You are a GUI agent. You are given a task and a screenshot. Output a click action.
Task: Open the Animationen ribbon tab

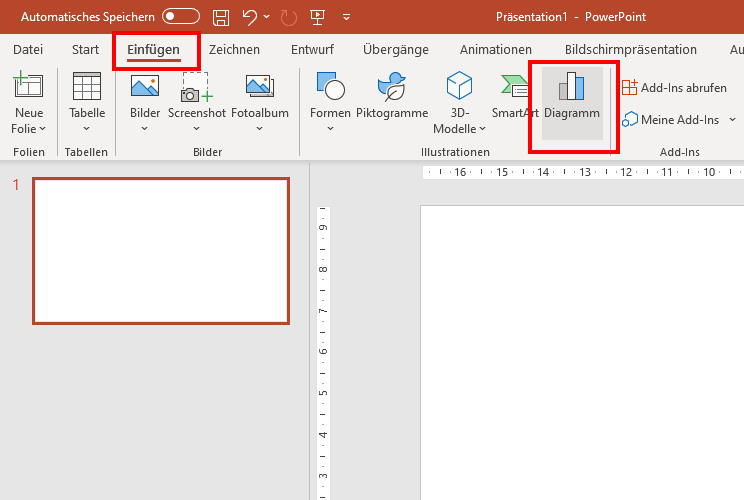click(495, 49)
